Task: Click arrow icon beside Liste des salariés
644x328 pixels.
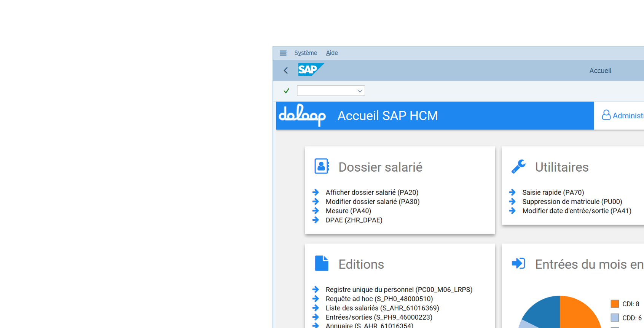Action: pos(316,307)
